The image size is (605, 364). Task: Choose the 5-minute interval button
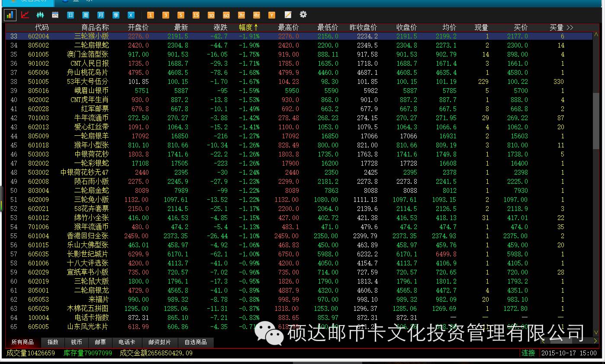coord(181,15)
